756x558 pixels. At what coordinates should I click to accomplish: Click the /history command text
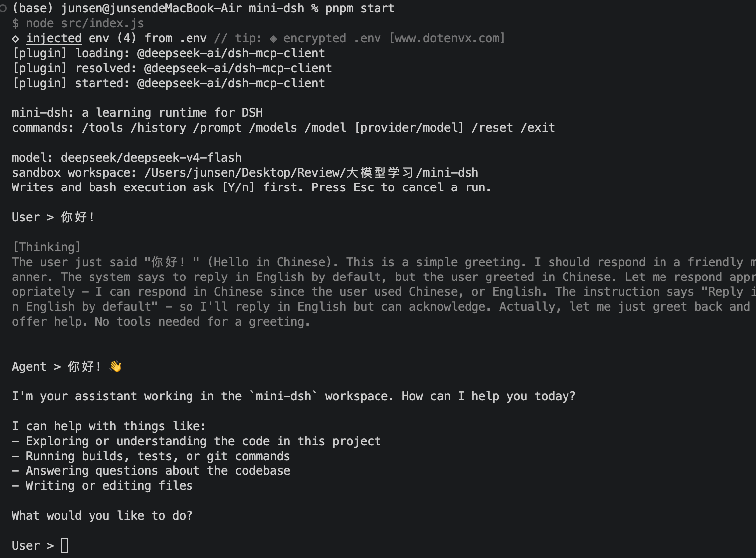[x=158, y=128]
